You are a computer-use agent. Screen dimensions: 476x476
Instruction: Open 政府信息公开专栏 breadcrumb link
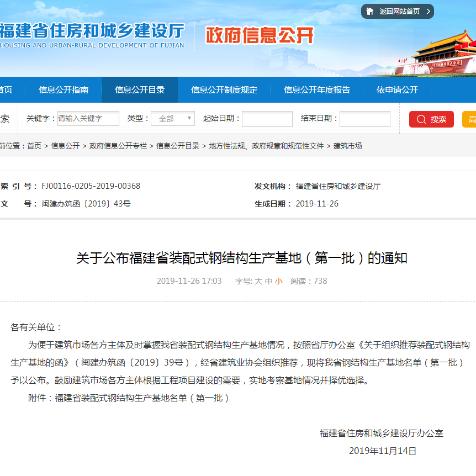(x=118, y=146)
